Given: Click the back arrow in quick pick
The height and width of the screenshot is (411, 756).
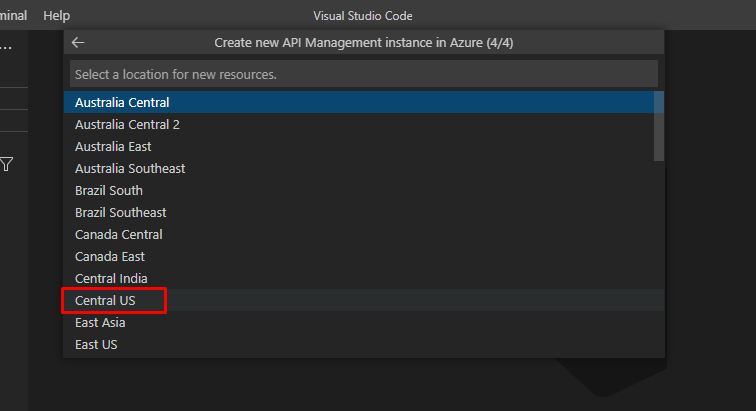Looking at the screenshot, I should click(x=78, y=43).
